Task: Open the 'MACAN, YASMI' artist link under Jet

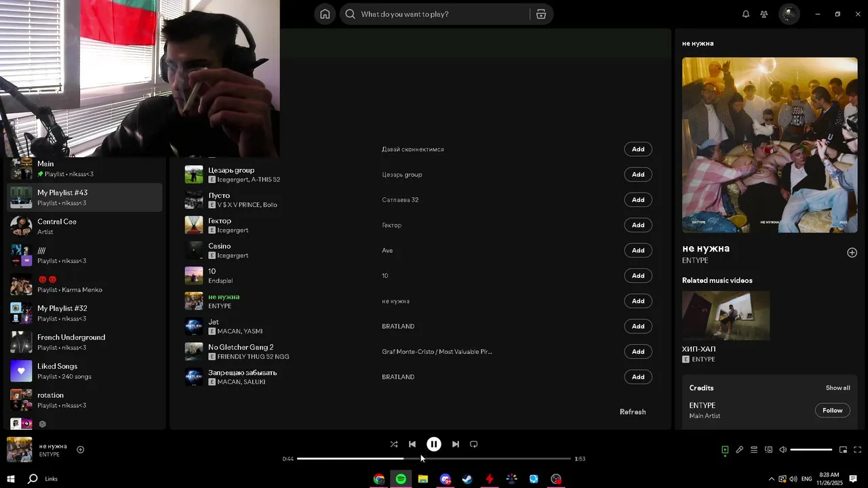Action: click(x=239, y=331)
